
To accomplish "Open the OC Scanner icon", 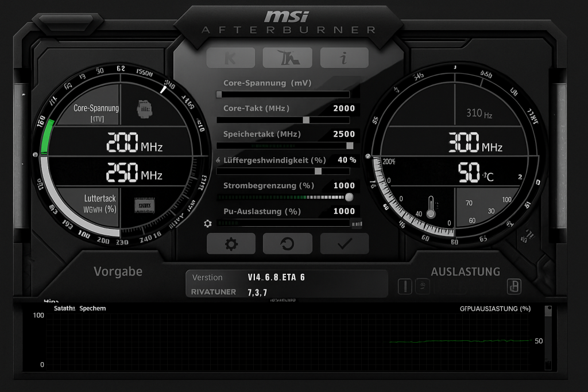I will click(287, 57).
